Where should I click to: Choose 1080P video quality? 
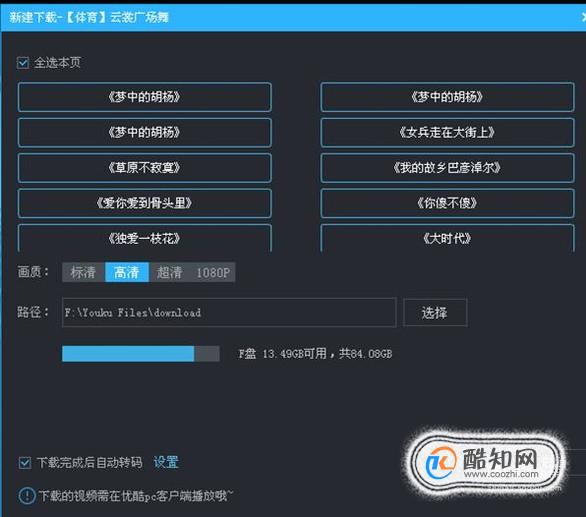(x=213, y=272)
